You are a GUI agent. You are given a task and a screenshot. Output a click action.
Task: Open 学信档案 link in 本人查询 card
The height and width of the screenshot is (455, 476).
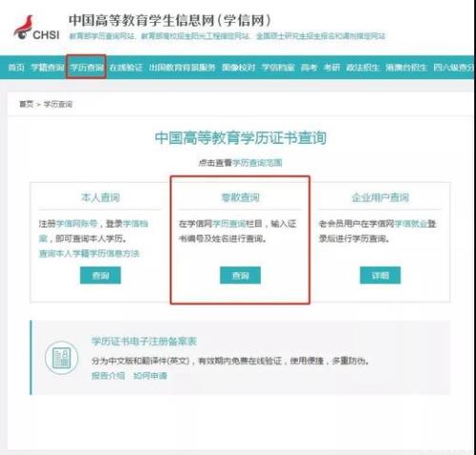(x=135, y=224)
